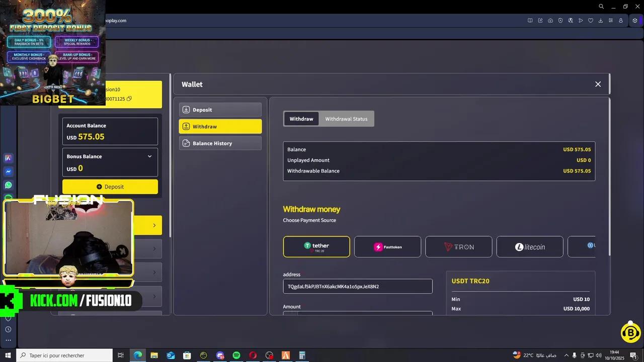This screenshot has width=644, height=362.
Task: Click the Windows Start button
Action: point(8,355)
